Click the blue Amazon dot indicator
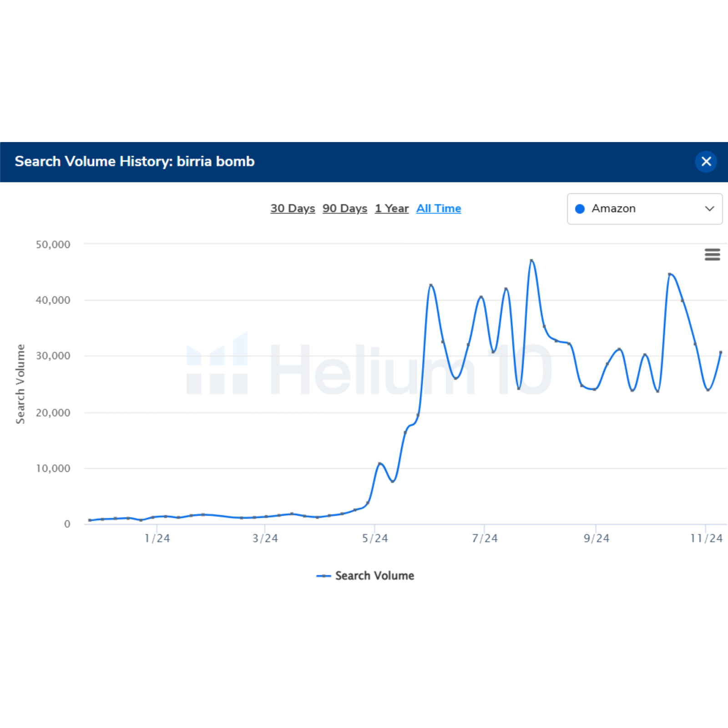The height and width of the screenshot is (728, 728). click(x=580, y=209)
